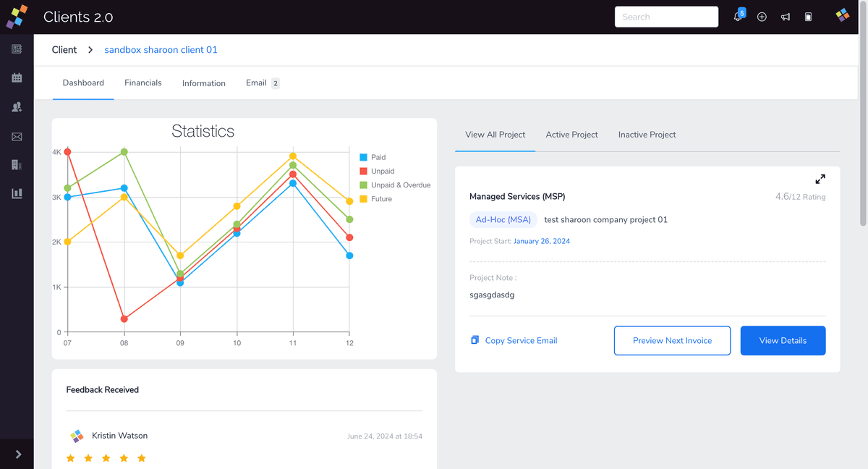Toggle the Unpaid series in legend
The height and width of the screenshot is (469, 868).
[x=377, y=171]
